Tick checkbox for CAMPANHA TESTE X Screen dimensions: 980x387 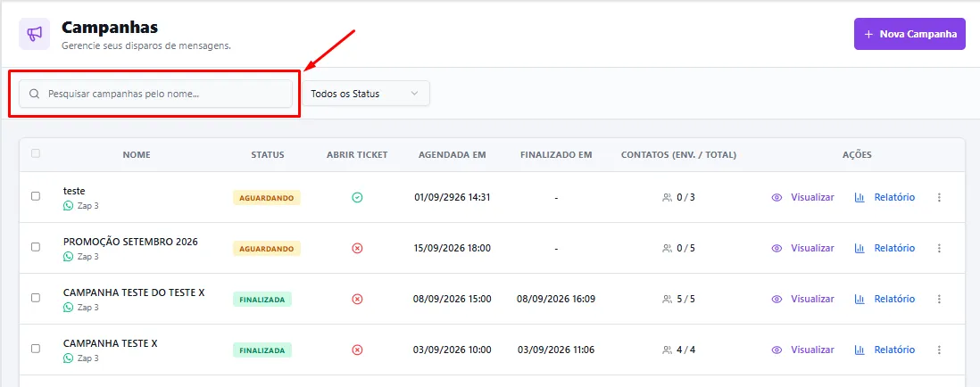pos(36,349)
